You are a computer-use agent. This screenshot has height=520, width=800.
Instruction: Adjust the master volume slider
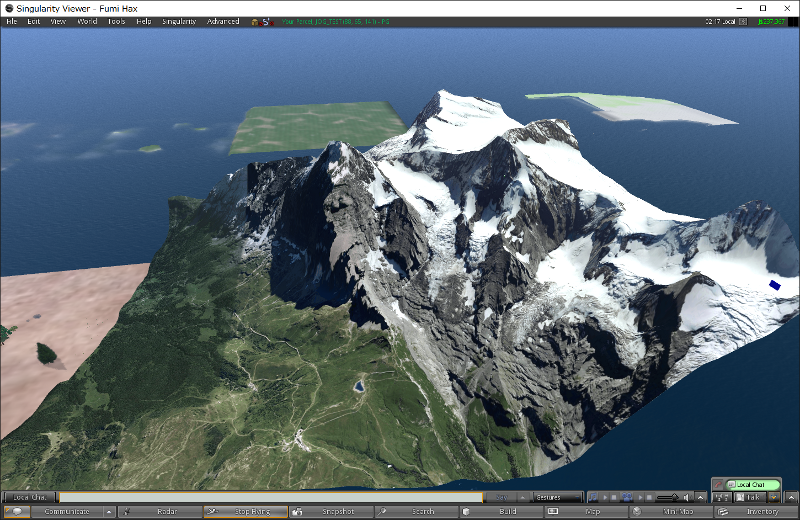pyautogui.click(x=673, y=497)
